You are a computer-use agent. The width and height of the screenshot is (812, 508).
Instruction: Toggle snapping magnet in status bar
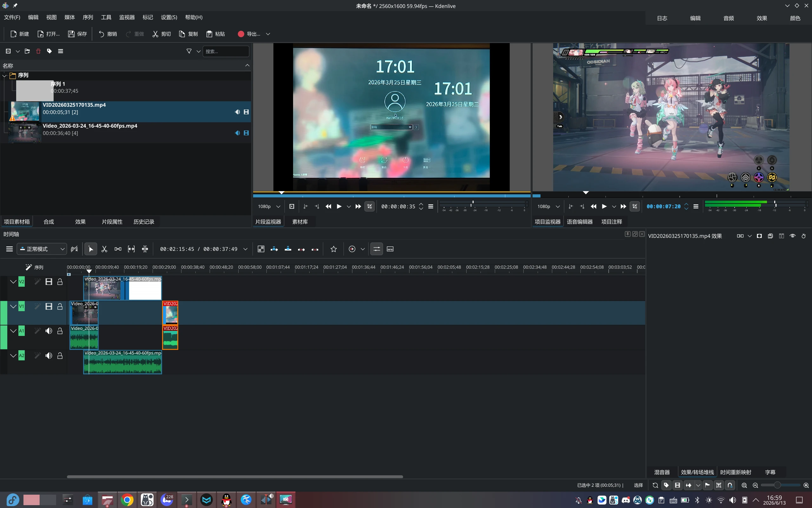click(730, 485)
